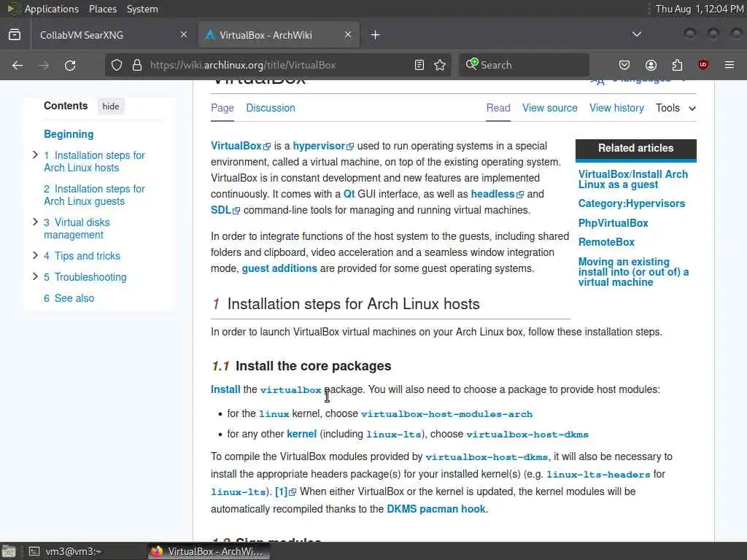Close the VirtualBox - ArchWiki tab
Image resolution: width=747 pixels, height=560 pixels.
click(x=348, y=35)
